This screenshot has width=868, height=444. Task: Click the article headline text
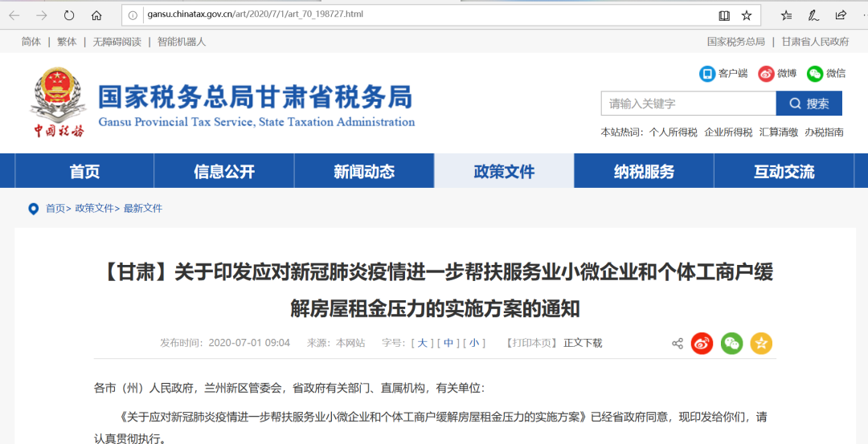click(x=435, y=291)
